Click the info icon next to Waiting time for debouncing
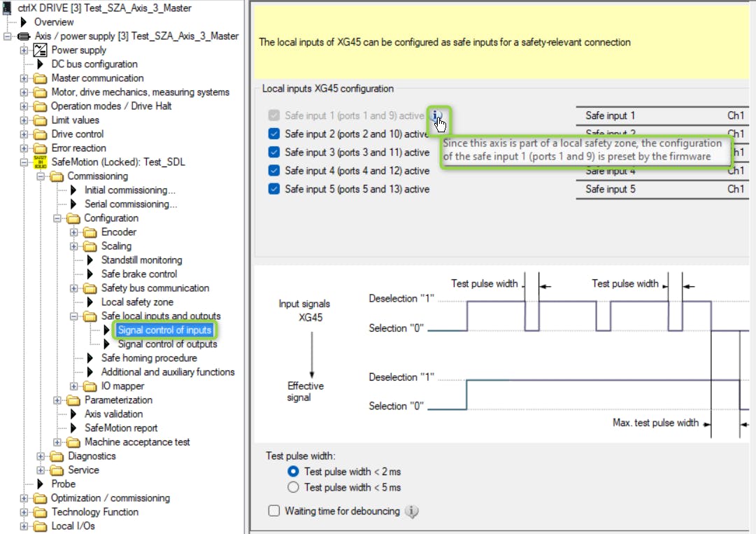756x534 pixels. pyautogui.click(x=411, y=512)
